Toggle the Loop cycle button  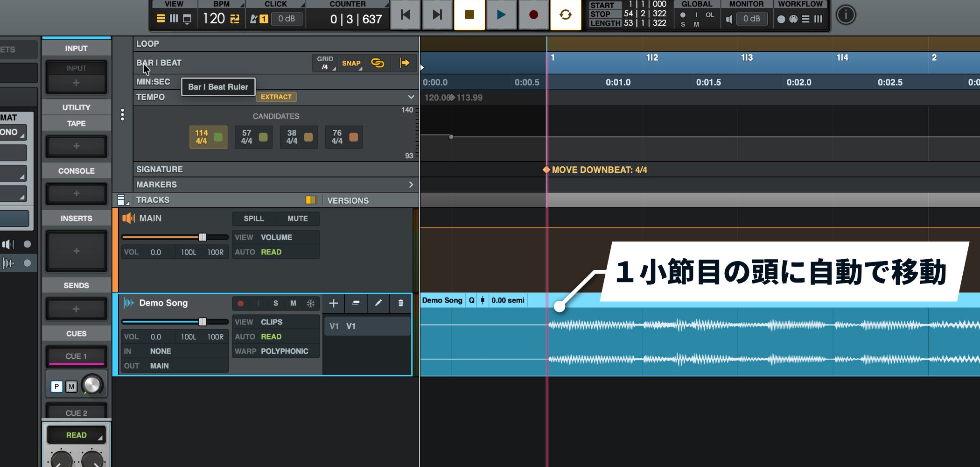click(565, 15)
